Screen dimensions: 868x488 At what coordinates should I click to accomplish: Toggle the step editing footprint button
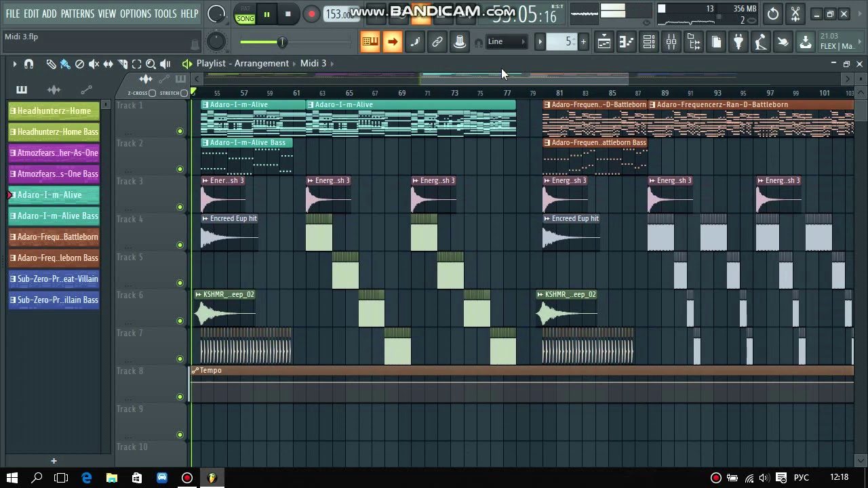415,42
